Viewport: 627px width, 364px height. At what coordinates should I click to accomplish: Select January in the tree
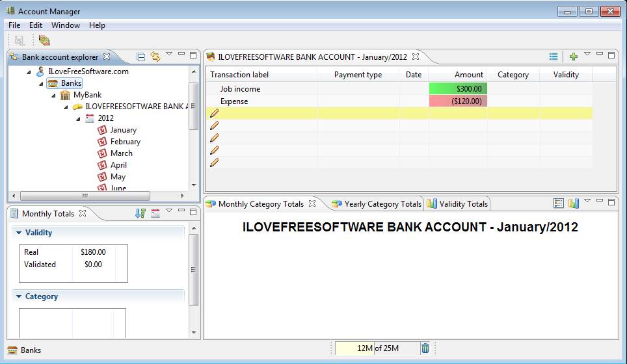tap(123, 130)
